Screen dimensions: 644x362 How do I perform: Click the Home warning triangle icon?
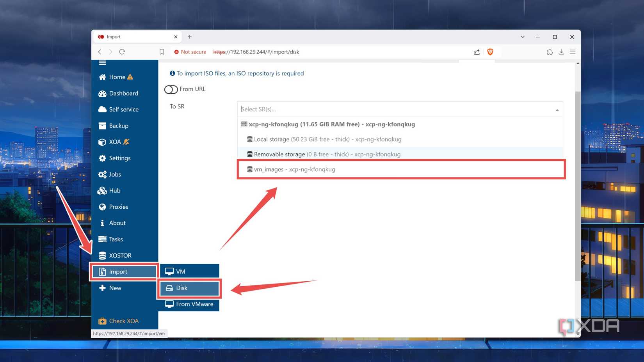(130, 77)
